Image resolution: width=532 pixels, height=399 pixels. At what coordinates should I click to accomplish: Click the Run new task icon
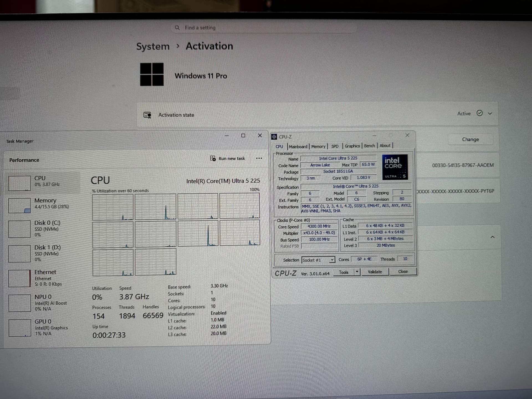click(x=213, y=158)
